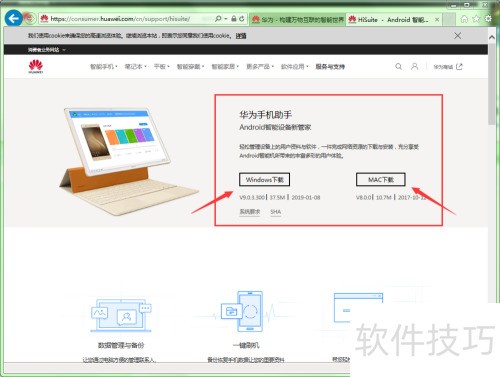Click the scrollbar up arrow
500x377 pixels.
(492, 37)
